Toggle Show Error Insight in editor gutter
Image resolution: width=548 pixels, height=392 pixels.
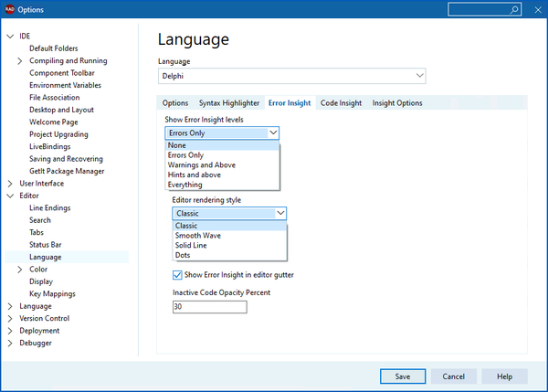[x=177, y=275]
